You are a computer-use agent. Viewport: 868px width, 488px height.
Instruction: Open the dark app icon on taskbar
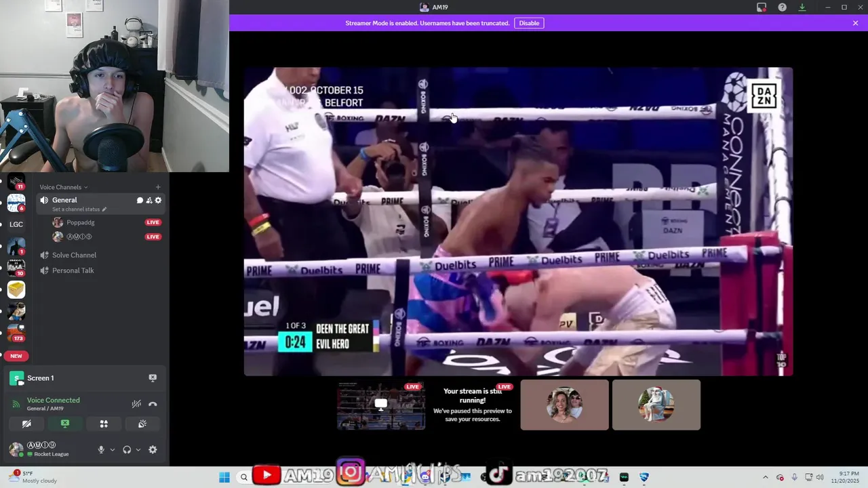point(624,477)
